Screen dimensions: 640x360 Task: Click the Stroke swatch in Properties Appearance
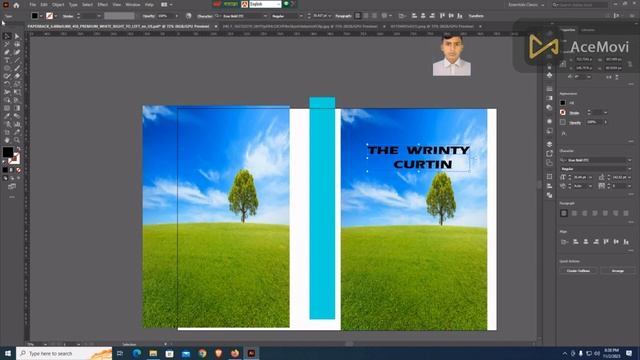[563, 112]
